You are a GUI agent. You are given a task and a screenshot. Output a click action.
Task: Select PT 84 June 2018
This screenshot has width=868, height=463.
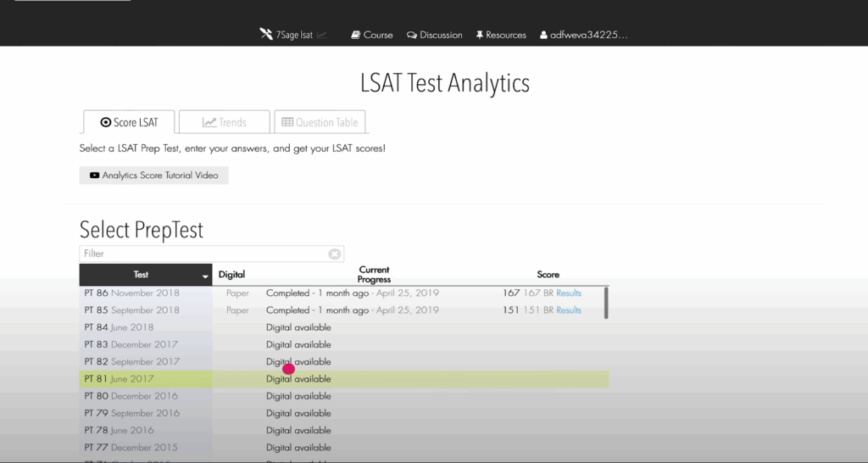click(119, 327)
